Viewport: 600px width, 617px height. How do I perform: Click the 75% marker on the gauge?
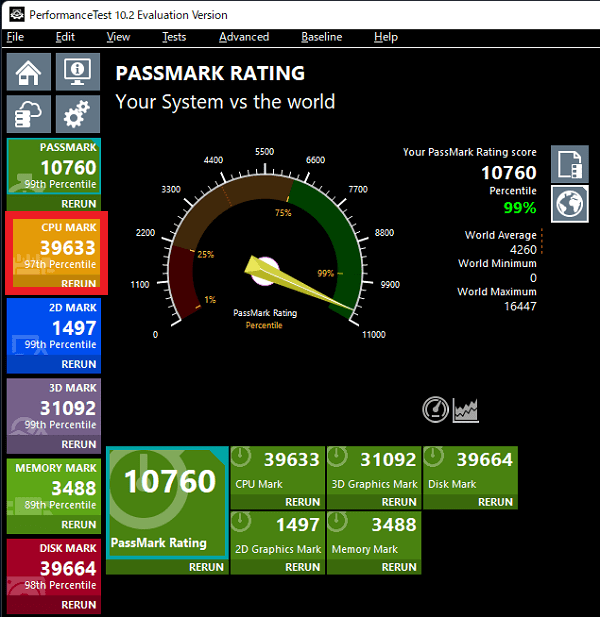pos(283,213)
